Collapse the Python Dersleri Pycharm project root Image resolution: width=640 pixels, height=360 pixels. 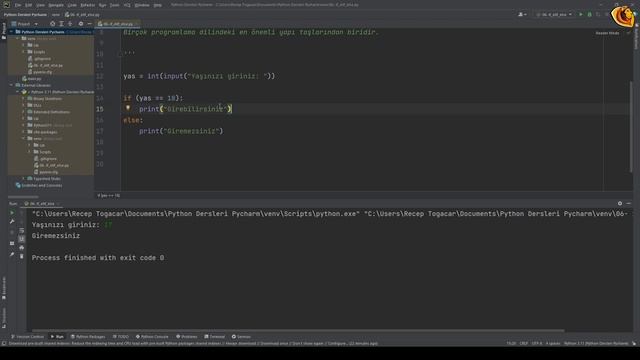11,32
